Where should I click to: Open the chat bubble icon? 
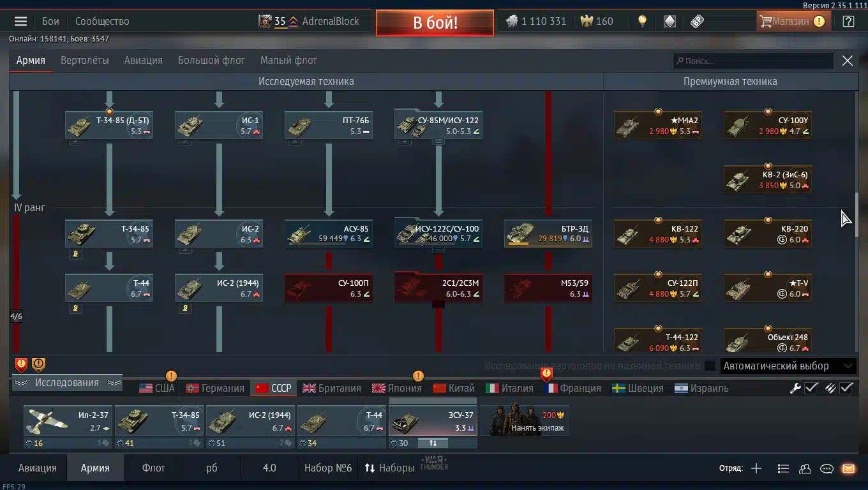point(827,468)
